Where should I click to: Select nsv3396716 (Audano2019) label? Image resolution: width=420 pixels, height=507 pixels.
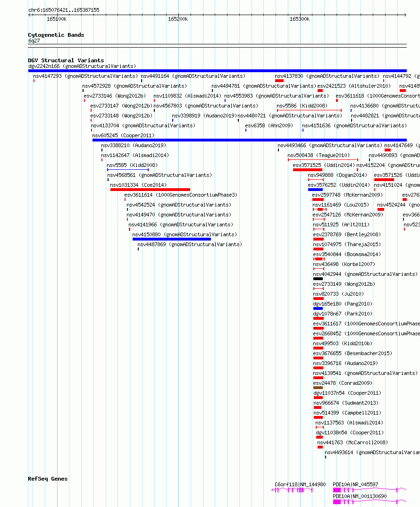(x=345, y=364)
